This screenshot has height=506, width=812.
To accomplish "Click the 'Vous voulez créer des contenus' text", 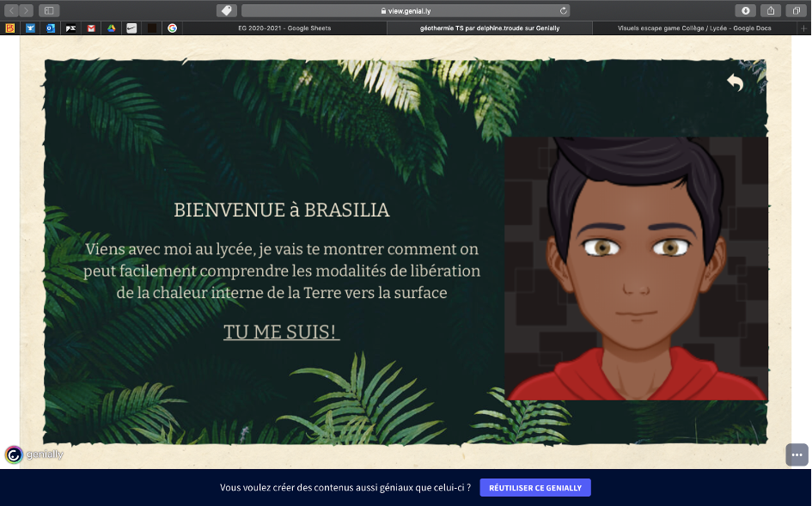I will pos(345,487).
